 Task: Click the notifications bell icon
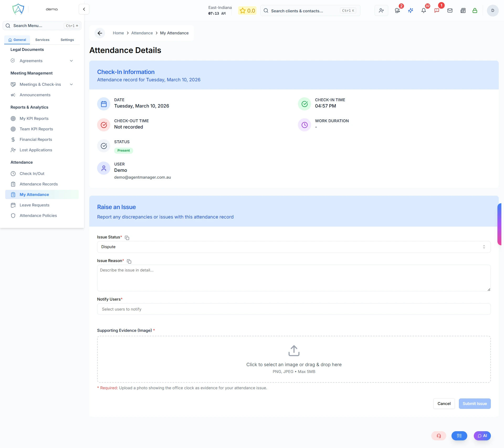423,10
